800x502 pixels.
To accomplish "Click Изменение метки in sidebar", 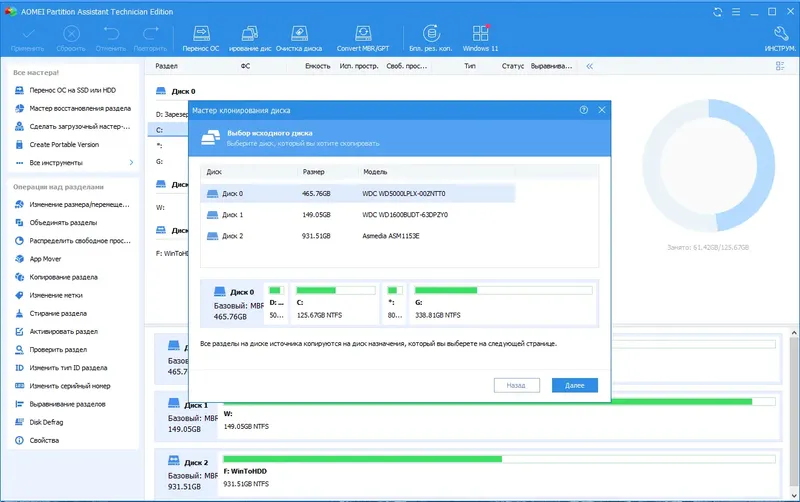I will [x=56, y=295].
